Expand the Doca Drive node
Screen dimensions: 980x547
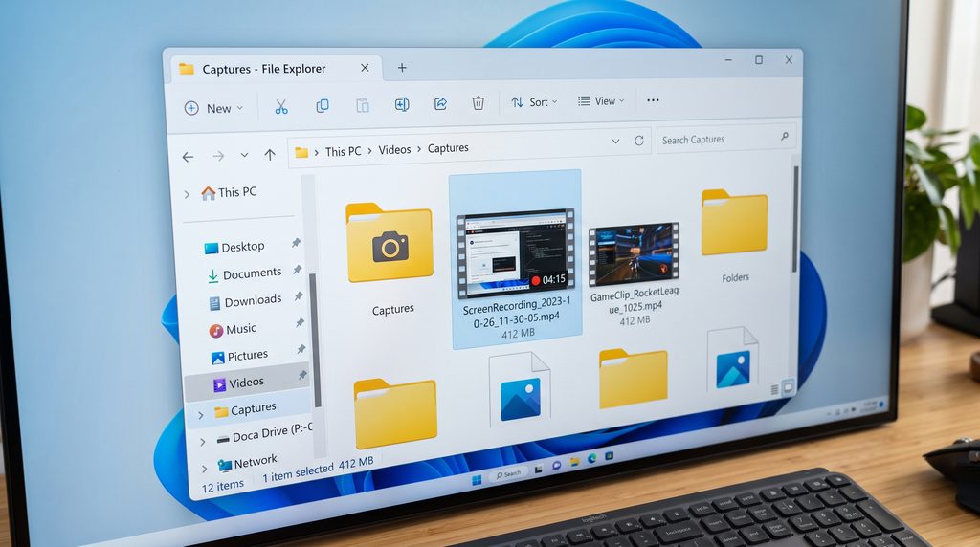point(203,442)
